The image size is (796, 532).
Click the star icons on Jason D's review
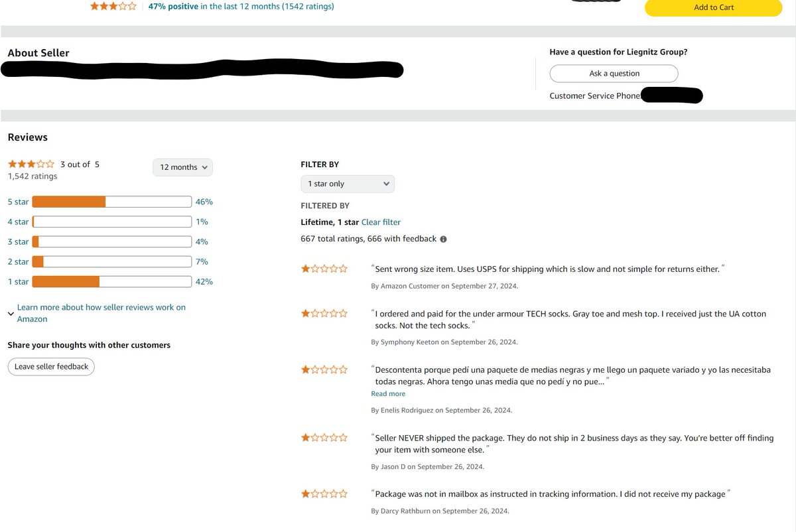[x=324, y=438]
